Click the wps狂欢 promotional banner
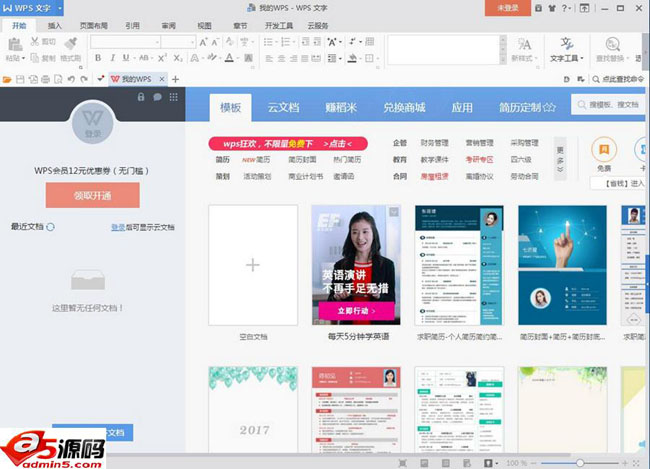The height and width of the screenshot is (469, 650). pos(288,144)
